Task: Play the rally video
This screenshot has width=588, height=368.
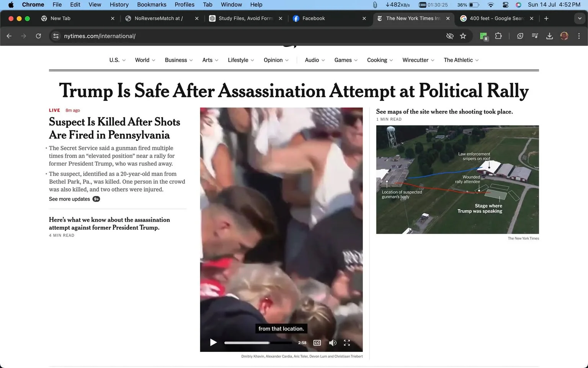Action: [213, 342]
